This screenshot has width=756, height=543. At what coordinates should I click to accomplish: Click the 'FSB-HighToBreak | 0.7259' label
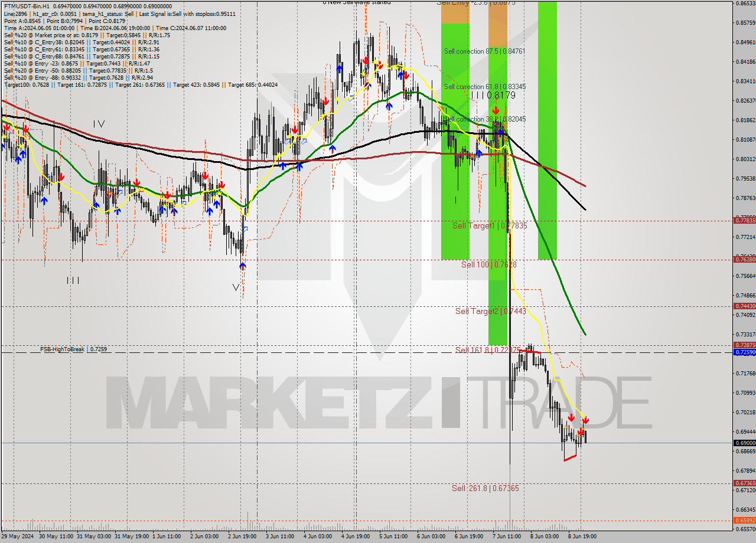pos(74,349)
